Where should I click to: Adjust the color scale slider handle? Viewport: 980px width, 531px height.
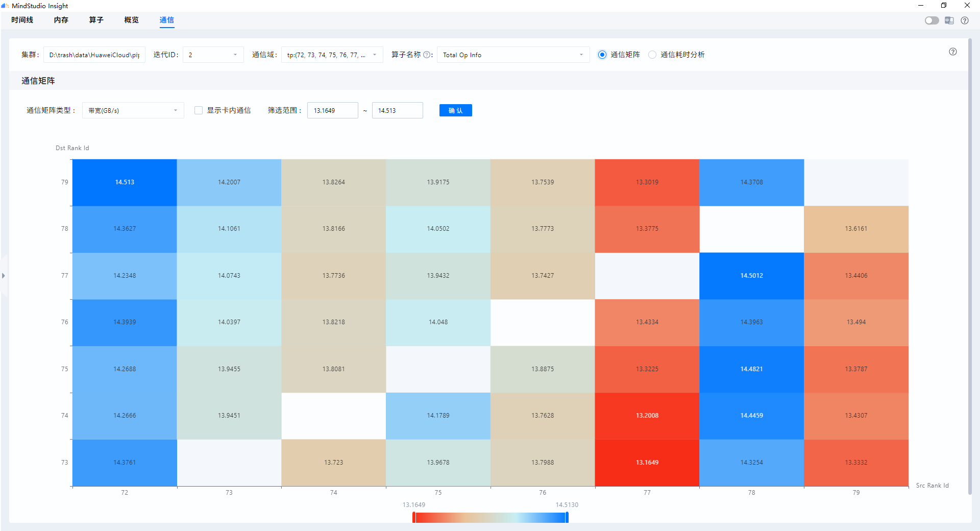[x=566, y=517]
